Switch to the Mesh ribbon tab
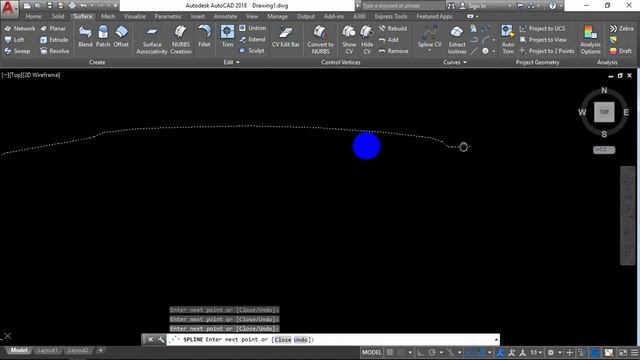This screenshot has height=360, width=640. tap(108, 16)
